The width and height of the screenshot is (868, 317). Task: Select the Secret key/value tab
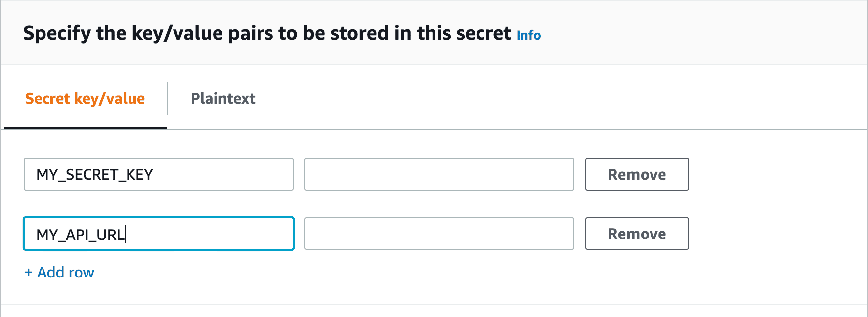pyautogui.click(x=85, y=99)
